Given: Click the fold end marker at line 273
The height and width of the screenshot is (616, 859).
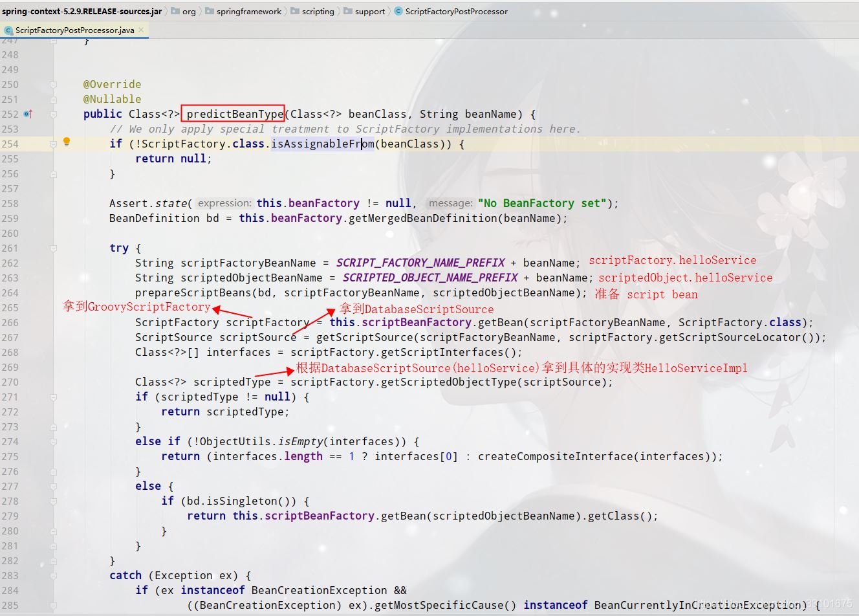Looking at the screenshot, I should pyautogui.click(x=53, y=427).
